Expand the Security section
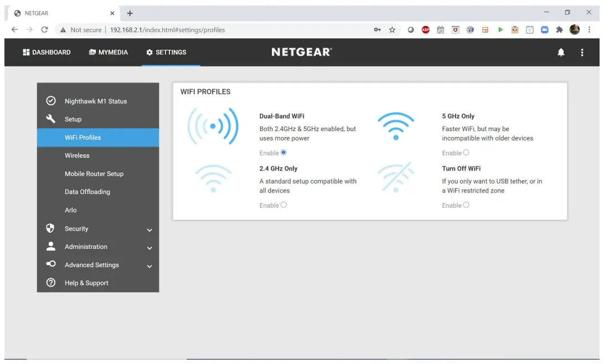This screenshot has height=364, width=604. (149, 229)
